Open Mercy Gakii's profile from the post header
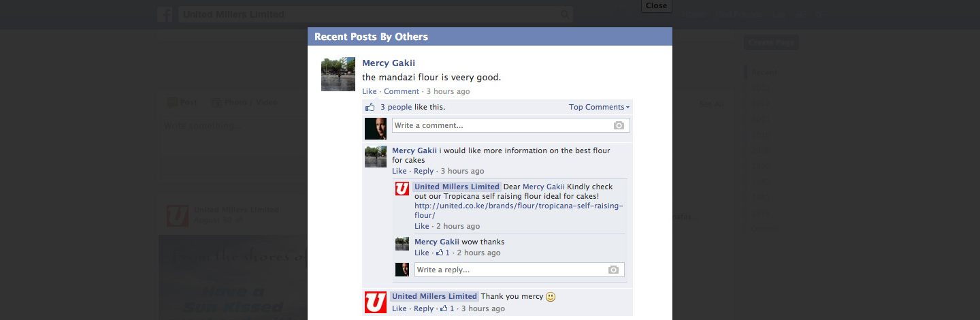980x320 pixels. click(389, 63)
